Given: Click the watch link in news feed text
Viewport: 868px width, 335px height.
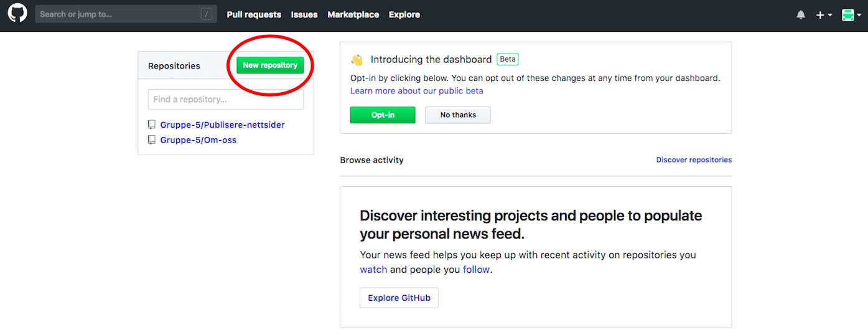Looking at the screenshot, I should [373, 270].
